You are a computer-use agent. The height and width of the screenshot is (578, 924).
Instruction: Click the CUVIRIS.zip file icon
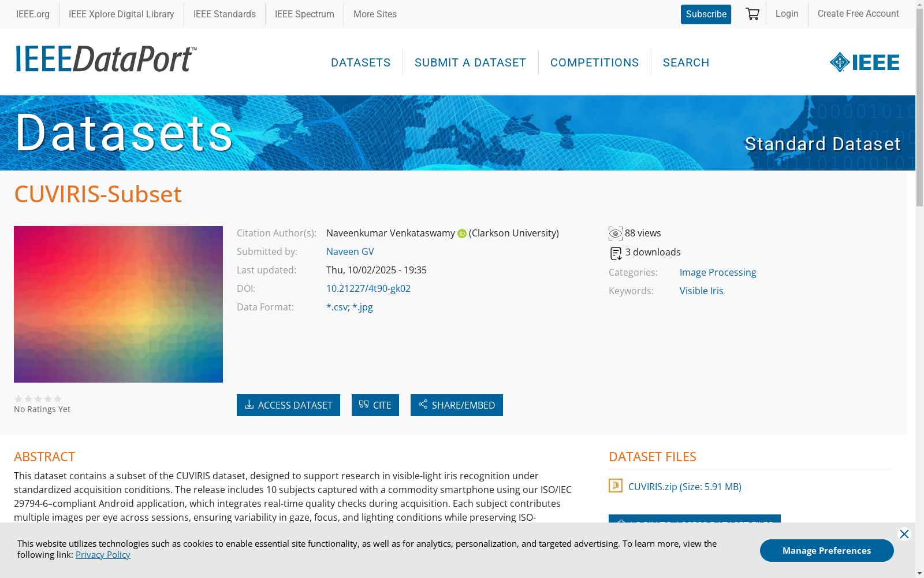coord(616,486)
